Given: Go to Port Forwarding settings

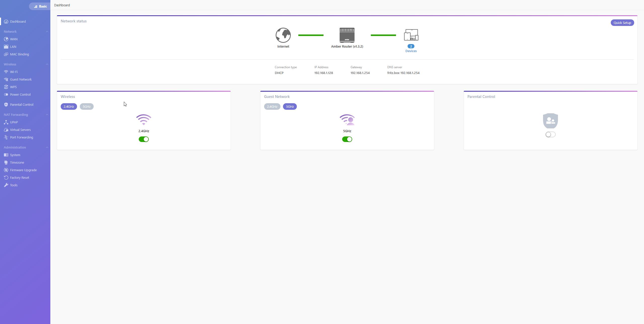Looking at the screenshot, I should pyautogui.click(x=21, y=137).
